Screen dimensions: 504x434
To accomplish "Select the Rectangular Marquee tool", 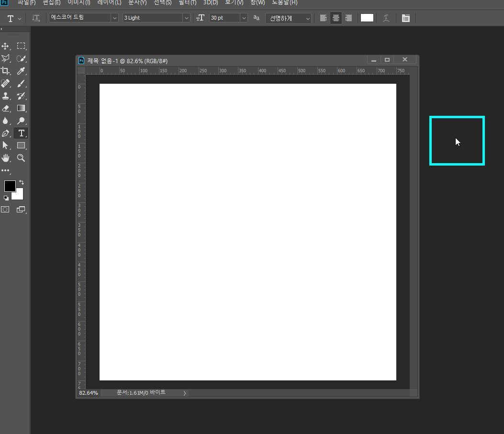I will coord(21,46).
